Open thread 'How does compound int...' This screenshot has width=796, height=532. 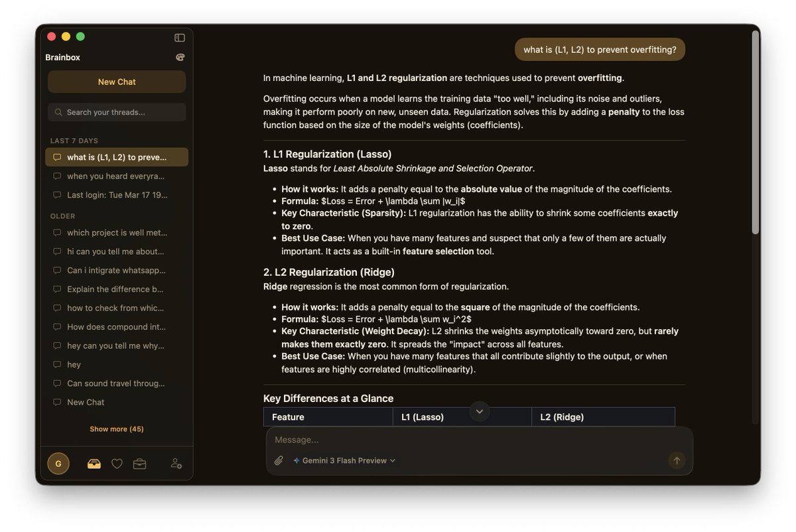(117, 327)
